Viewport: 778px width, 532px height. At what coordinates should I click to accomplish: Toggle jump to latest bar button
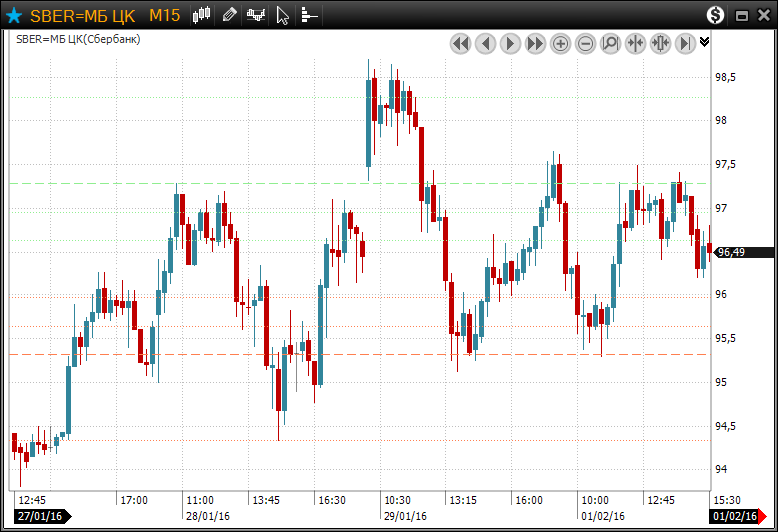tap(685, 43)
